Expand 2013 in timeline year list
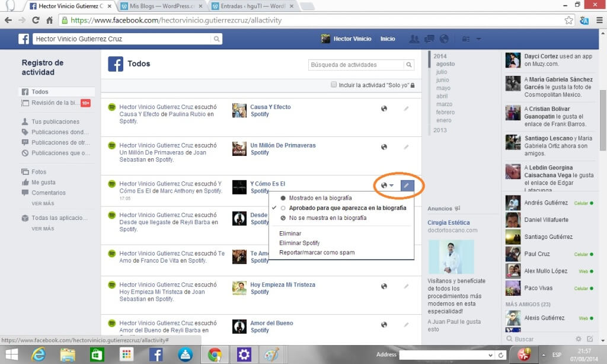This screenshot has height=364, width=607. tap(440, 130)
